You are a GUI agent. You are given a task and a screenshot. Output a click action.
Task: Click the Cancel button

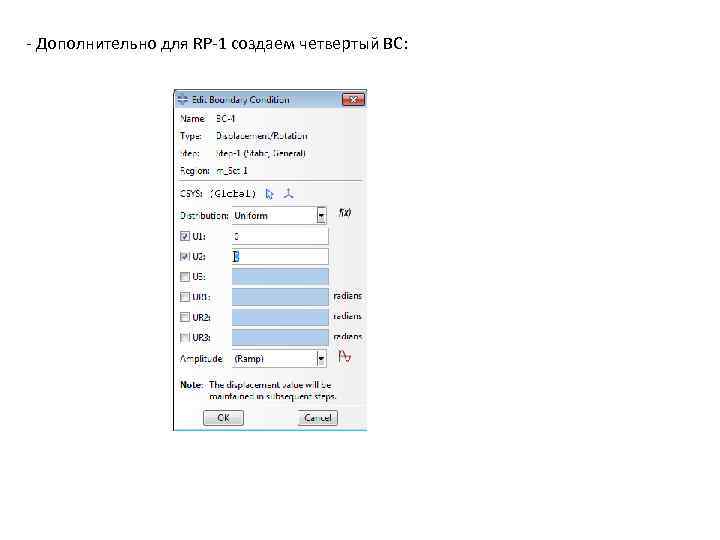coord(318,418)
